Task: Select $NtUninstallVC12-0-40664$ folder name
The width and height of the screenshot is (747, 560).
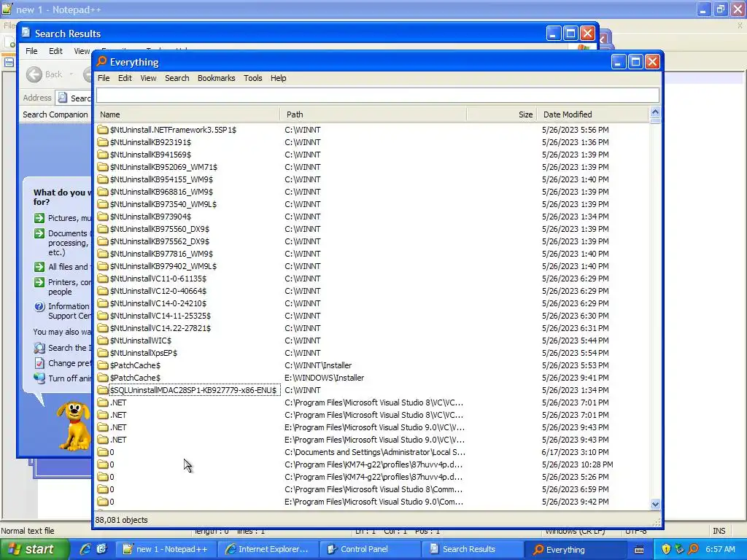Action: [158, 291]
